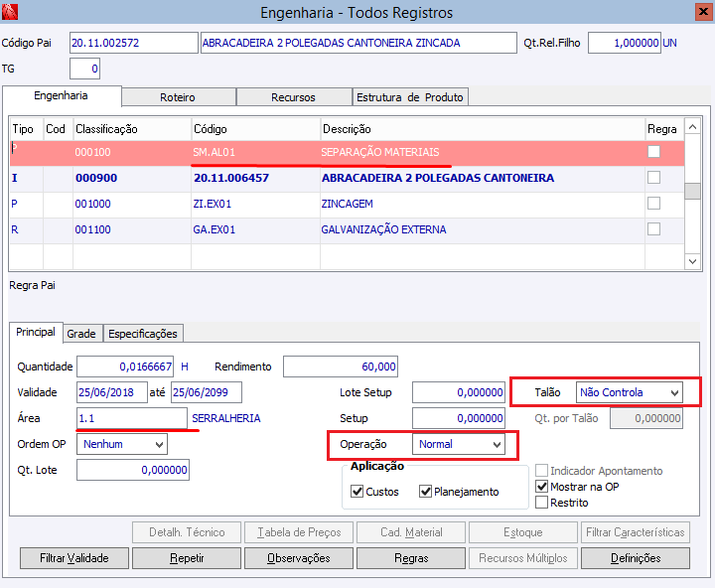Open the Talão dropdown
715x588 pixels.
(630, 392)
